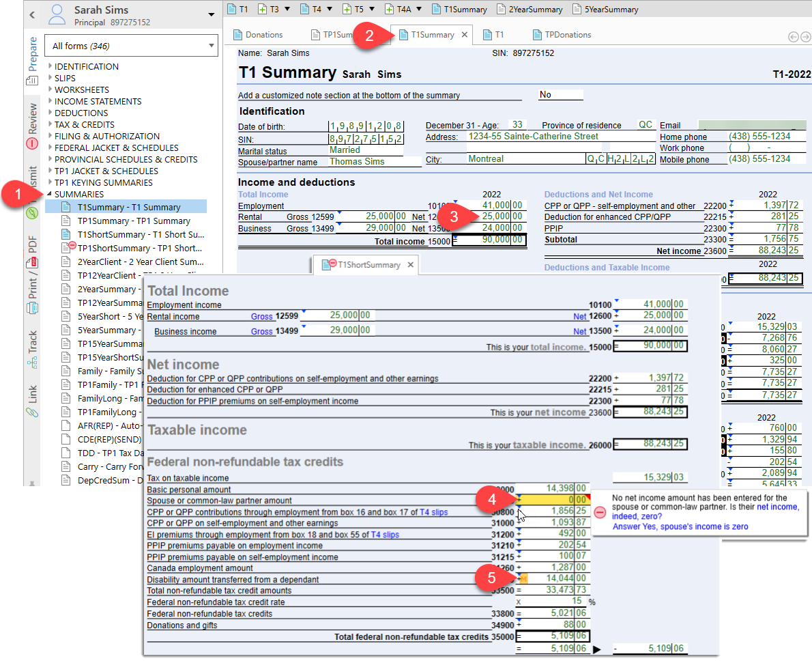Viewport: 812px width, 661px height.
Task: Click the left tab-scroll arrow button
Action: tap(793, 36)
